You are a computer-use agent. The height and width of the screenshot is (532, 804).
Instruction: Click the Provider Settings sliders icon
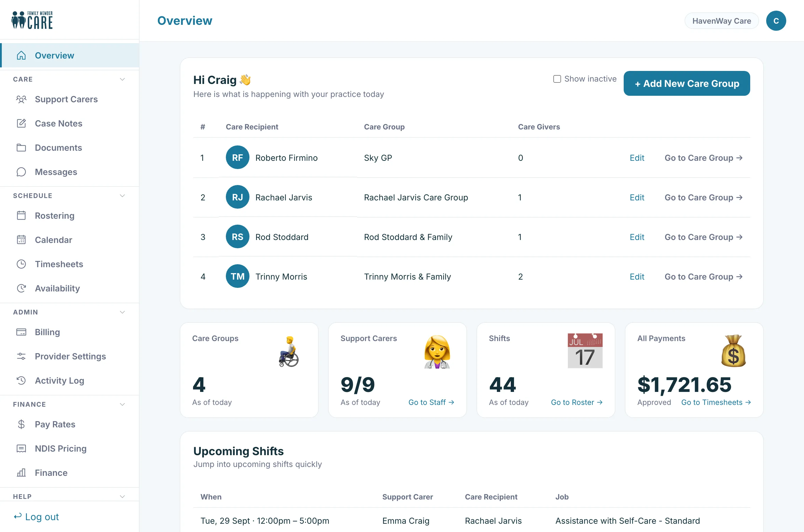(21, 356)
